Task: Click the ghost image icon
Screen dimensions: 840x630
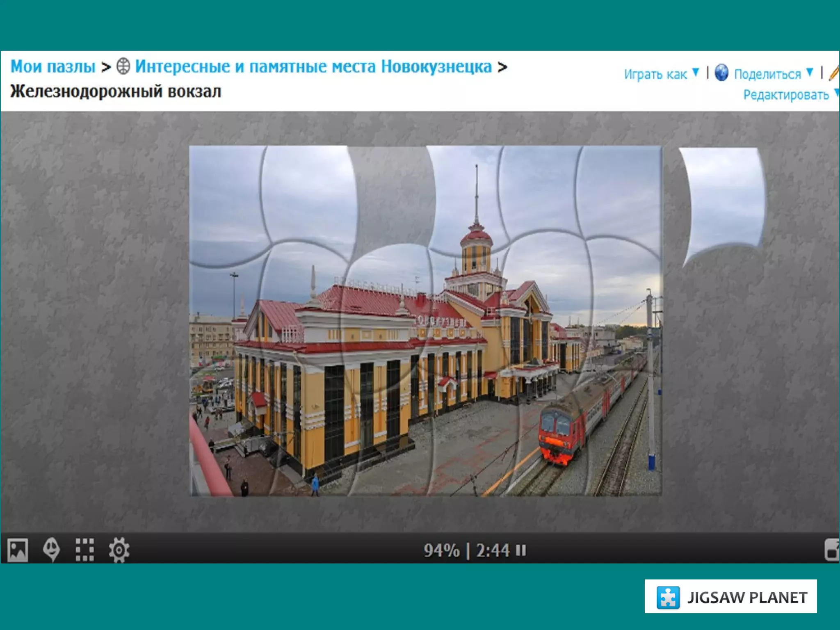Action: [x=51, y=550]
